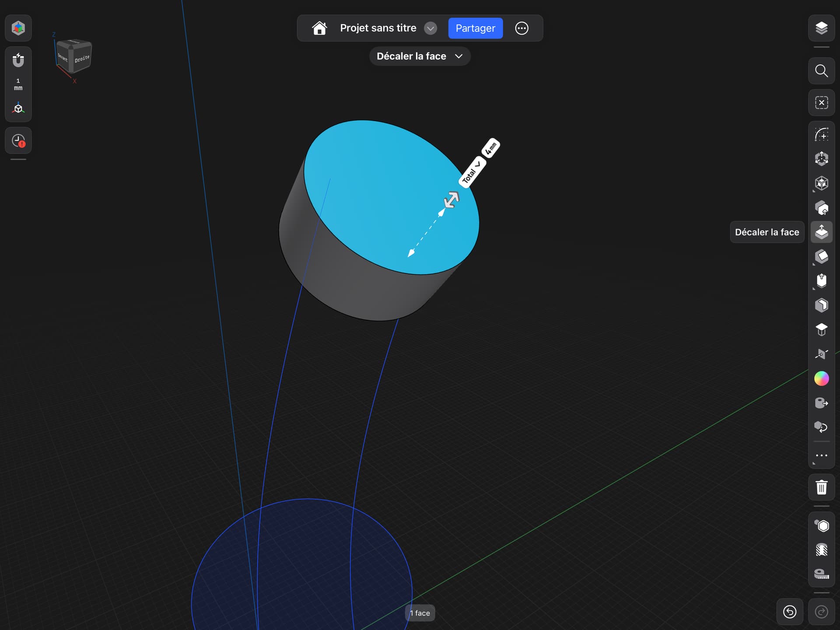The height and width of the screenshot is (630, 840).
Task: Select the add sketch arc-plus tool
Action: [x=821, y=134]
